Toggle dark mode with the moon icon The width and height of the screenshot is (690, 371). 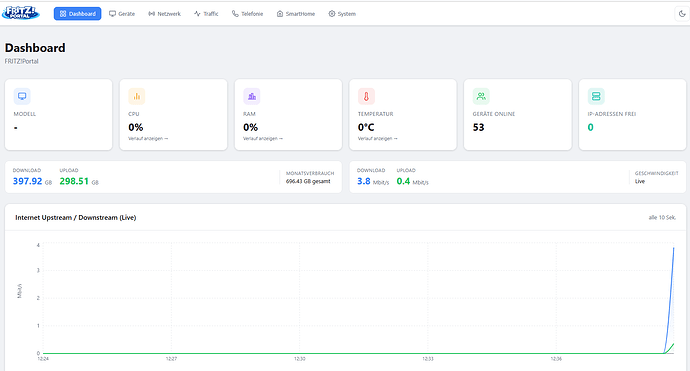(x=682, y=14)
